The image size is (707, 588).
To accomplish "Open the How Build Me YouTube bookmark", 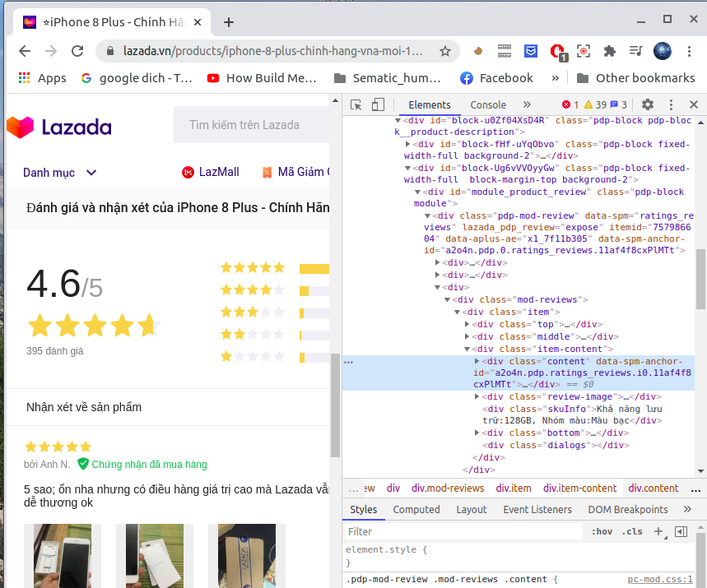I will [262, 78].
